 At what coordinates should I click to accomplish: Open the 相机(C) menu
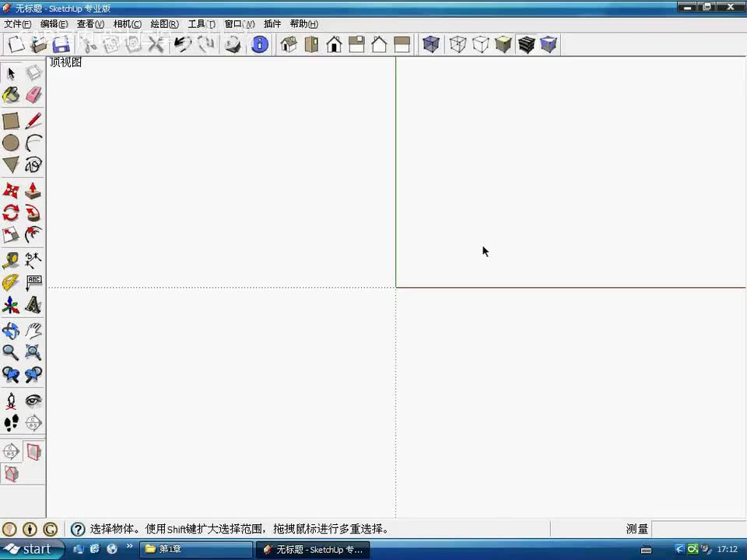[x=127, y=24]
